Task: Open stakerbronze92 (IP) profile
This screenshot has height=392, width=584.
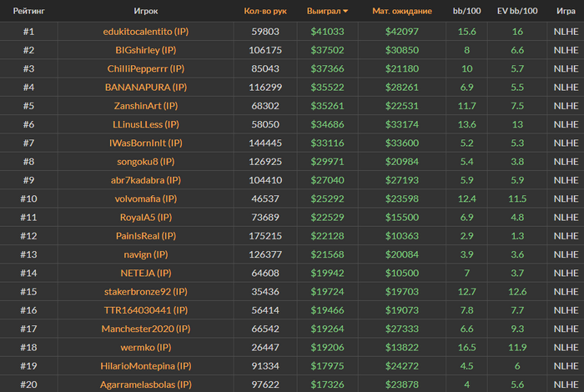Action: coord(146,291)
